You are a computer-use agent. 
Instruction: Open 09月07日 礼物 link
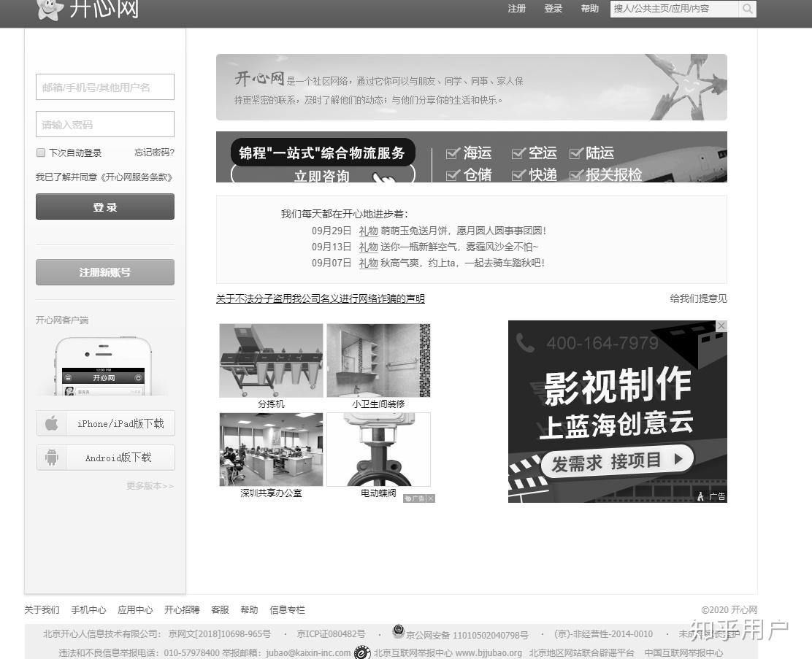pos(368,263)
